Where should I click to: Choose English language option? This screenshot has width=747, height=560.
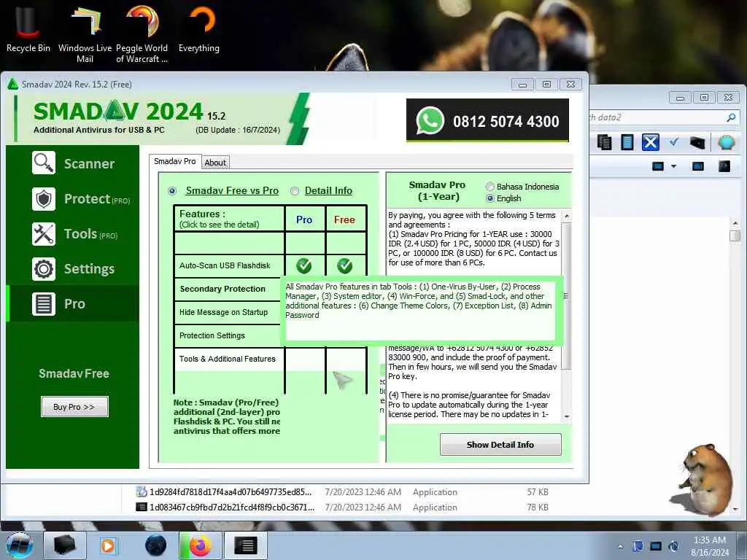[x=489, y=198]
